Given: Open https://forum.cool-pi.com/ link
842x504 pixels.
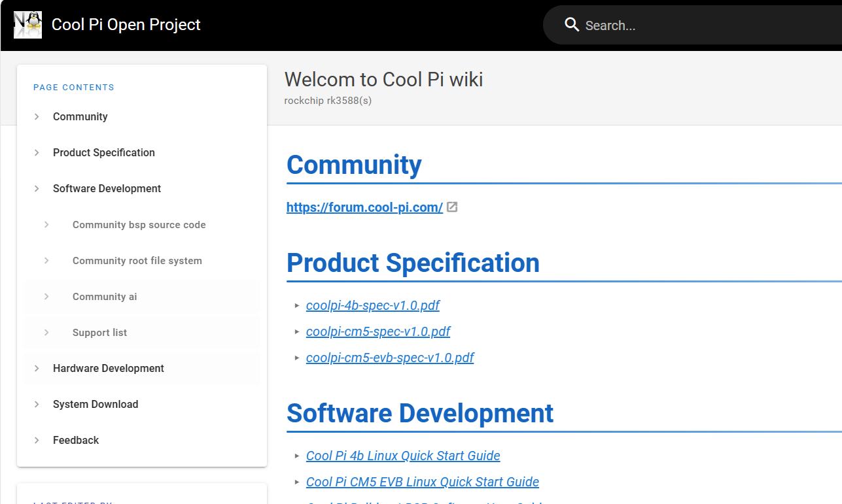Looking at the screenshot, I should coord(364,207).
